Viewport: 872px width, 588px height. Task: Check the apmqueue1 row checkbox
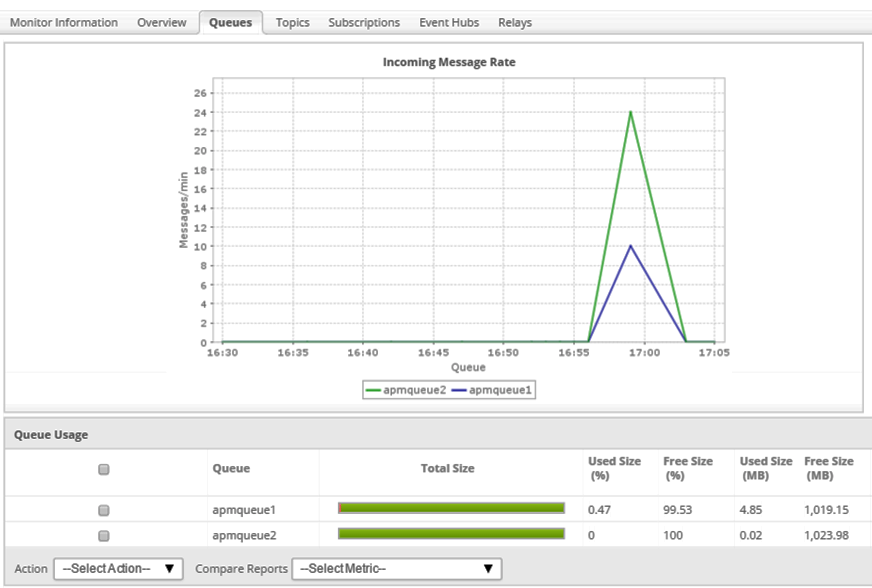(103, 510)
